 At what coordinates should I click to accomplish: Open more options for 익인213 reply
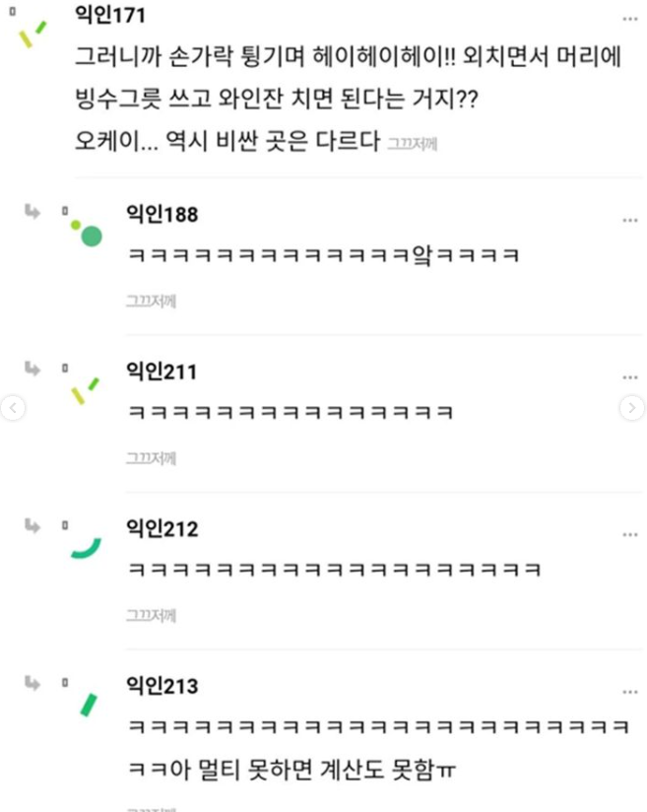(x=629, y=692)
